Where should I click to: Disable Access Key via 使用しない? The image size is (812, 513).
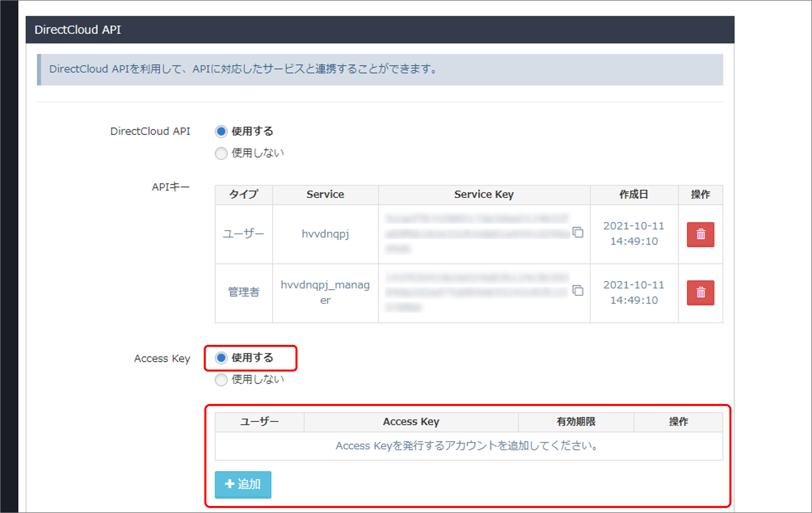pyautogui.click(x=221, y=380)
